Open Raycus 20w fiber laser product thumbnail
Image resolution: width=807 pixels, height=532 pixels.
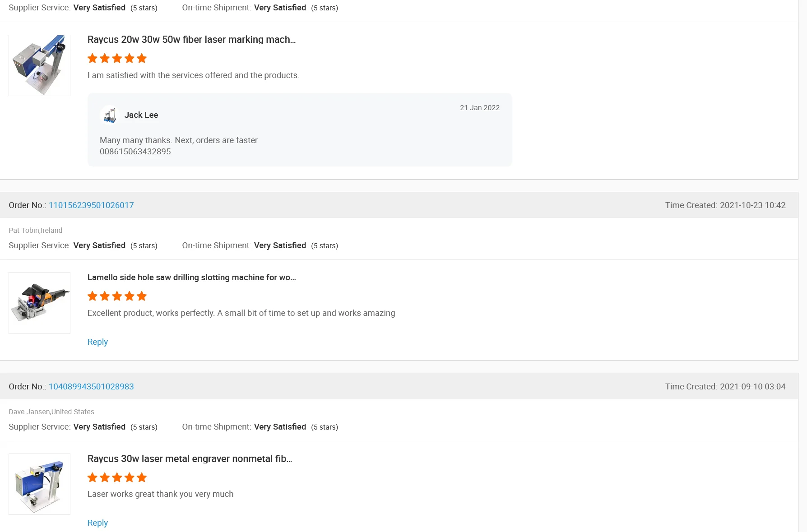[x=40, y=65]
